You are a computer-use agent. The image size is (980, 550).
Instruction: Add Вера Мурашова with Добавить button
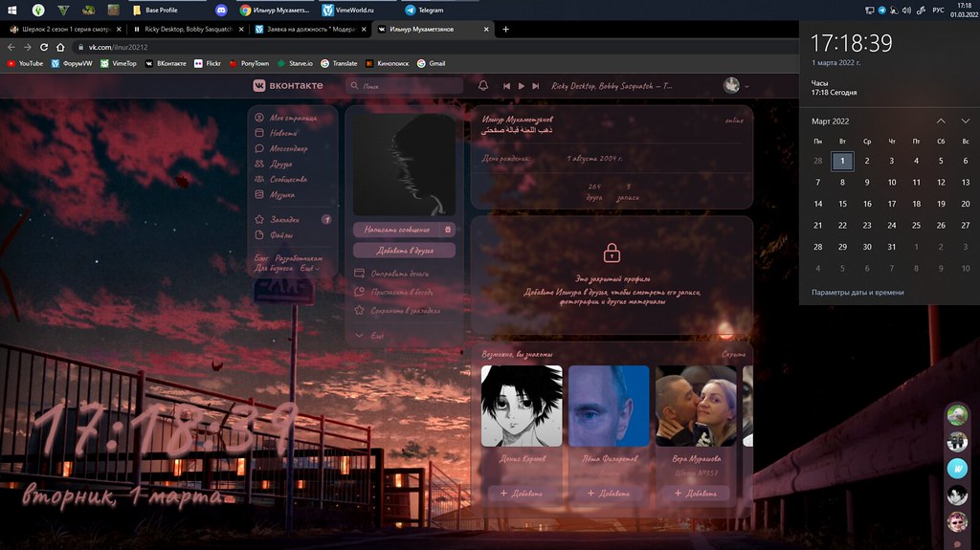point(696,494)
